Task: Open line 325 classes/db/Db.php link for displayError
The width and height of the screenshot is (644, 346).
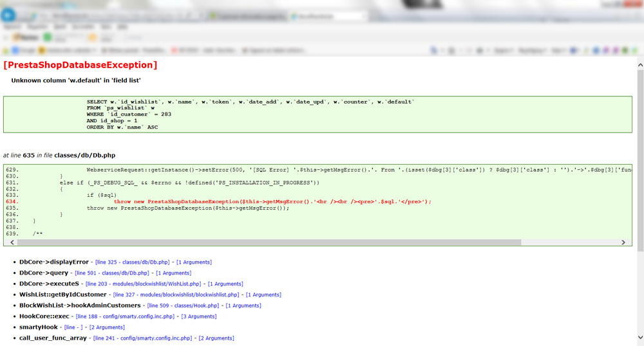Action: click(132, 262)
